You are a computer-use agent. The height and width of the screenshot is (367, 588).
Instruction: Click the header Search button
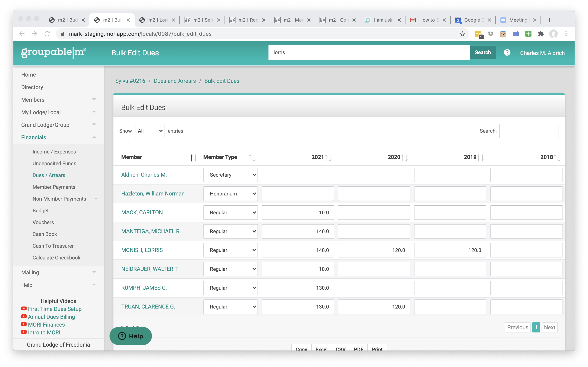click(x=483, y=52)
